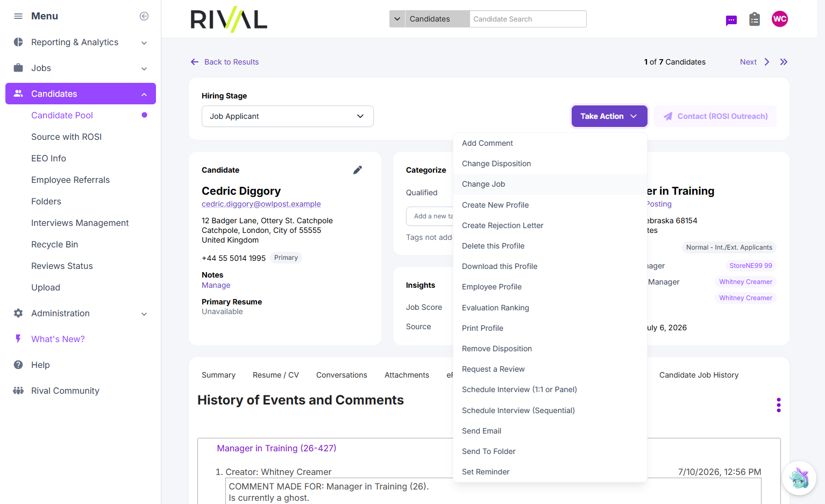Image resolution: width=825 pixels, height=504 pixels.
Task: Open the Candidate Job History tab
Action: pos(699,375)
